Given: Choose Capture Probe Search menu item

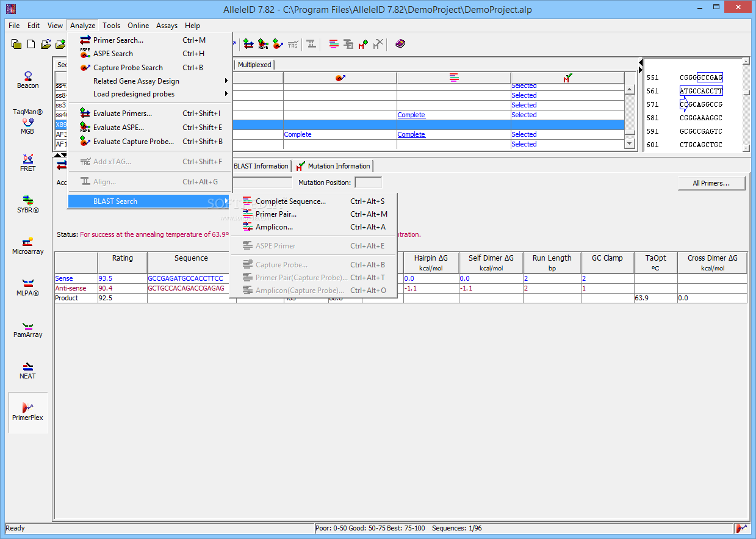Looking at the screenshot, I should click(x=149, y=68).
